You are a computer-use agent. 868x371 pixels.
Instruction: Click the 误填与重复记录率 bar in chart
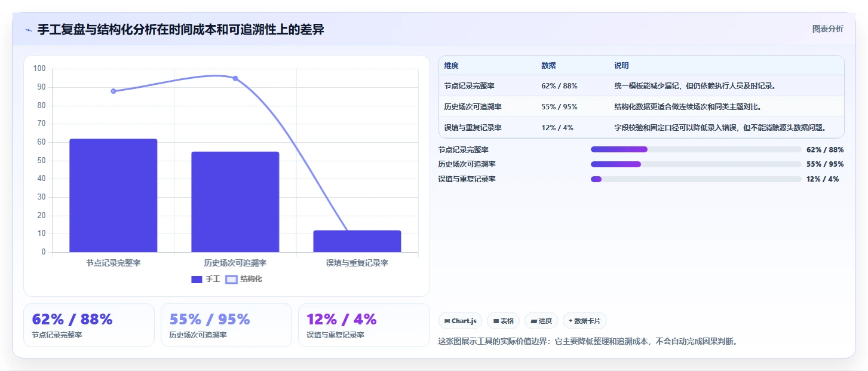tap(357, 241)
